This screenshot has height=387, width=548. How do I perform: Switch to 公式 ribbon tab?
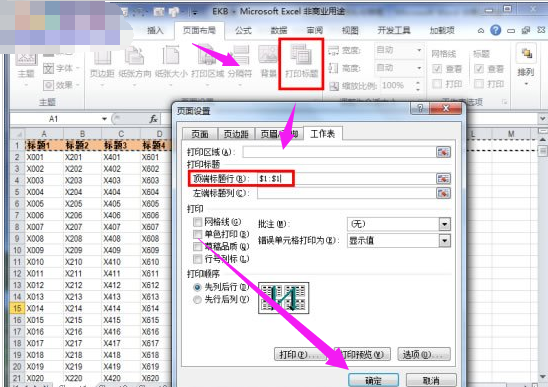pos(243,31)
